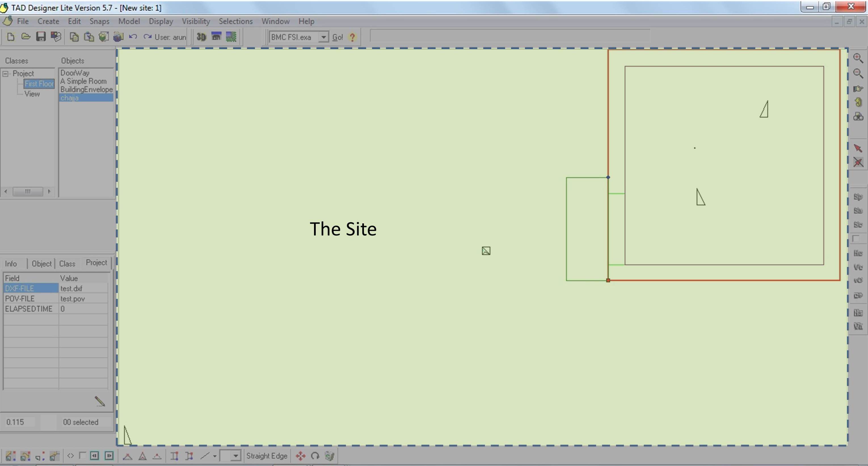
Task: Select BuildingEnvelope in Objects list
Action: (86, 90)
